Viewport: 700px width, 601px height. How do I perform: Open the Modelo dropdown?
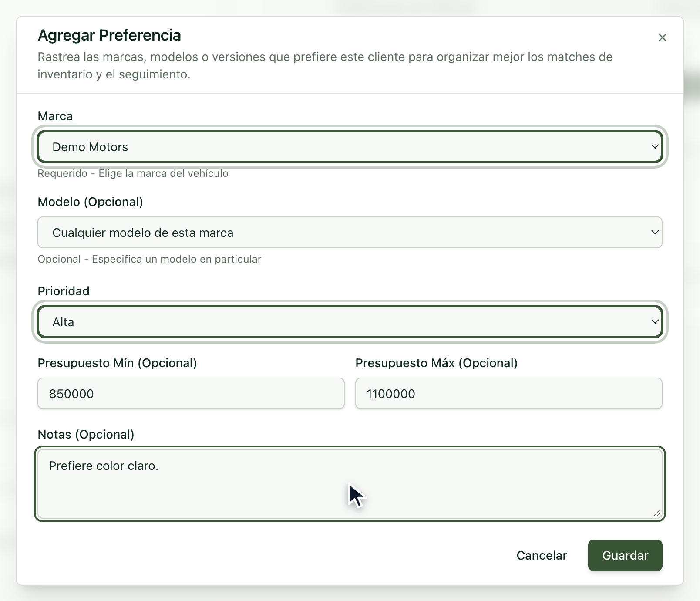click(350, 233)
